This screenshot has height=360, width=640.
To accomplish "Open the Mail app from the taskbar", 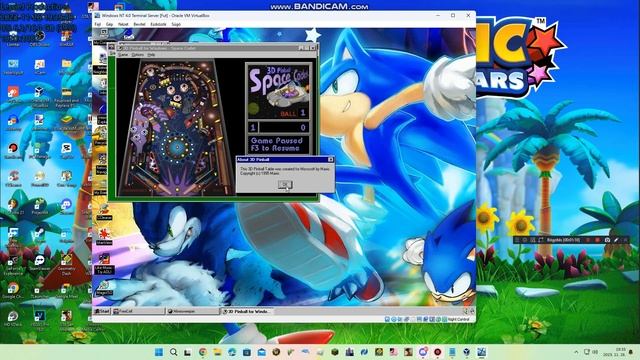I will pyautogui.click(x=261, y=352).
